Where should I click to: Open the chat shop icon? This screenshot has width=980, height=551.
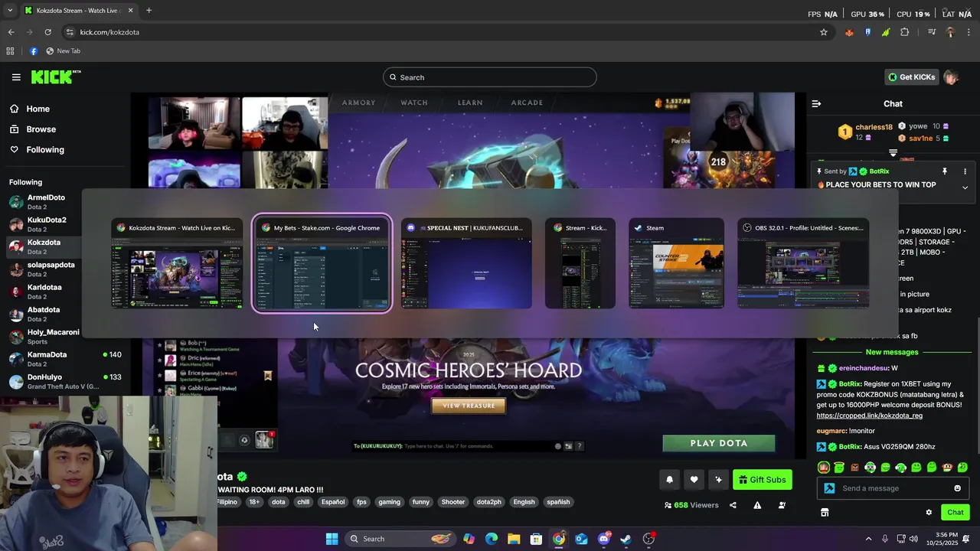tap(825, 513)
